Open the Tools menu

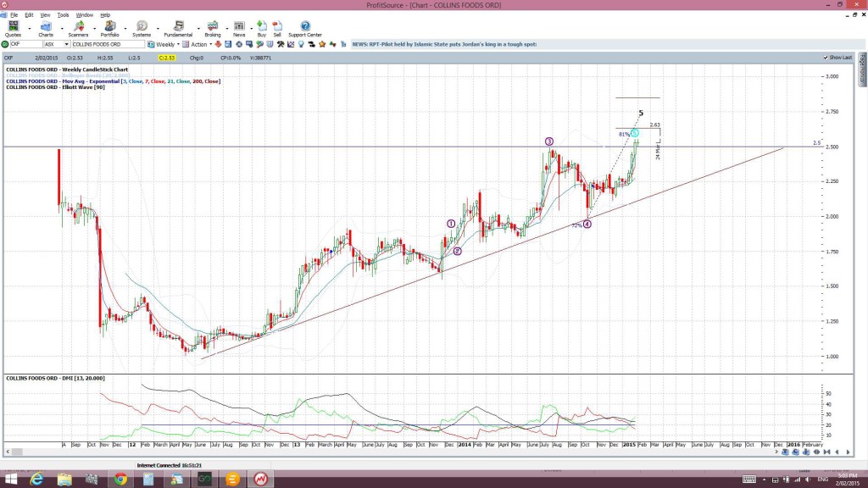click(x=63, y=15)
